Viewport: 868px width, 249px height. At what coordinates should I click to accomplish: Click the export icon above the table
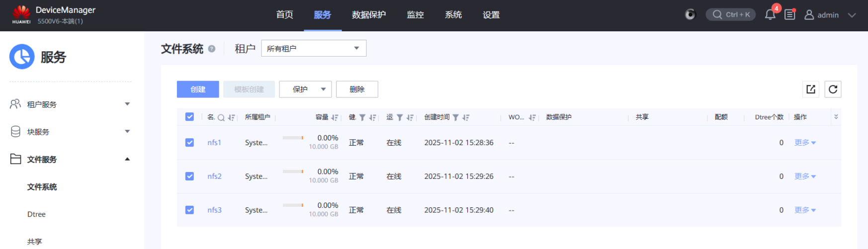point(811,89)
